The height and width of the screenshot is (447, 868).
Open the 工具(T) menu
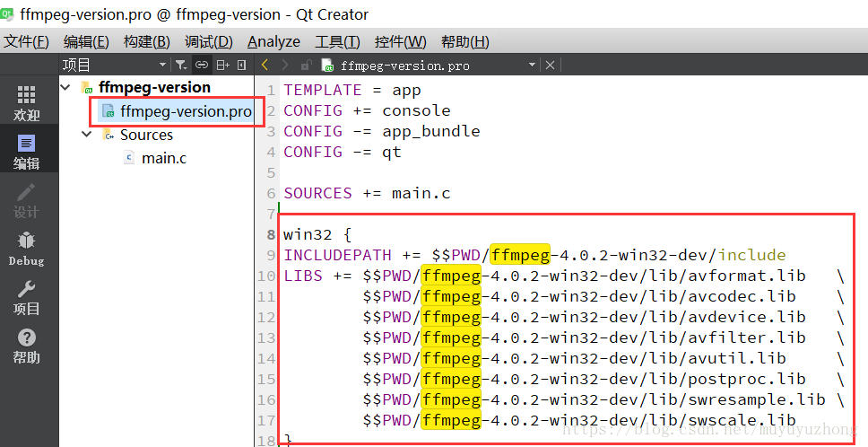click(337, 41)
